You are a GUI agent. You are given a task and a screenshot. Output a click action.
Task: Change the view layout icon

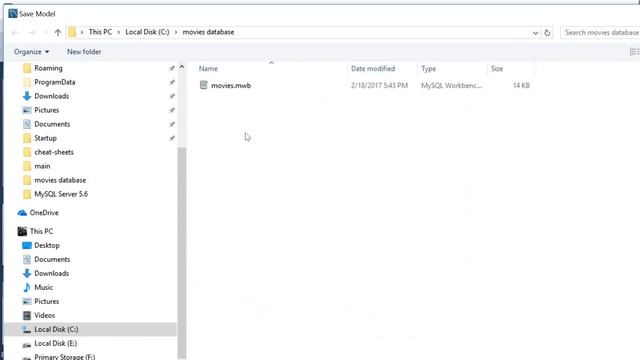pos(634,52)
